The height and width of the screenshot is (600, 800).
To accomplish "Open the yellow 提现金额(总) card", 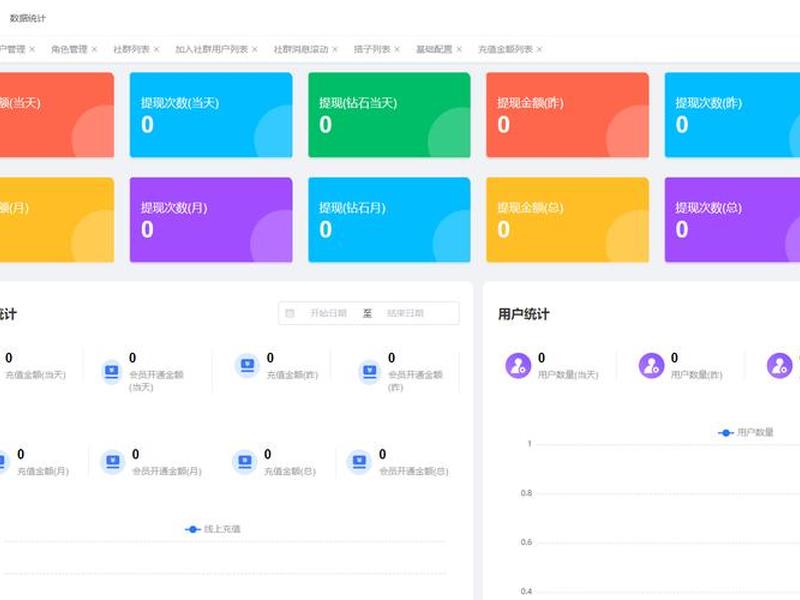I will pyautogui.click(x=567, y=220).
